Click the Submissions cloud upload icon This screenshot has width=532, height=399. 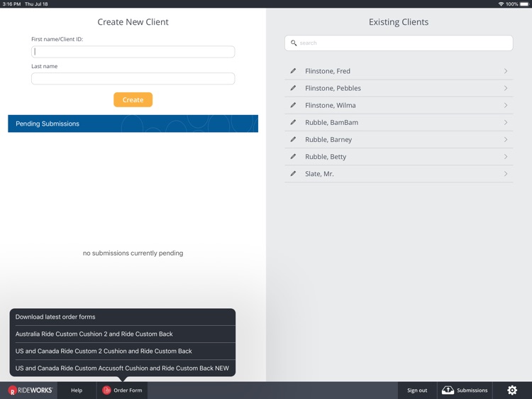point(448,390)
